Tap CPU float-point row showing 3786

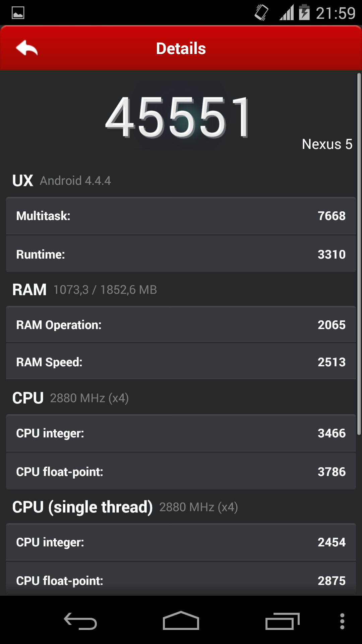pos(181,471)
